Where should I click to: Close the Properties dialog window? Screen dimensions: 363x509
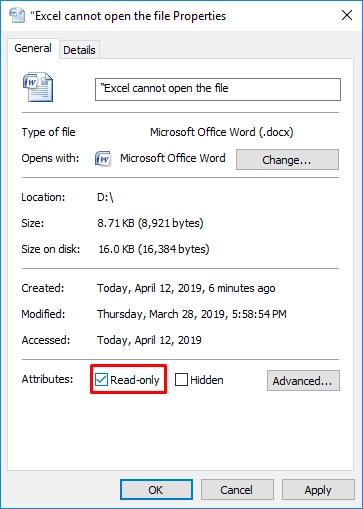[347, 15]
